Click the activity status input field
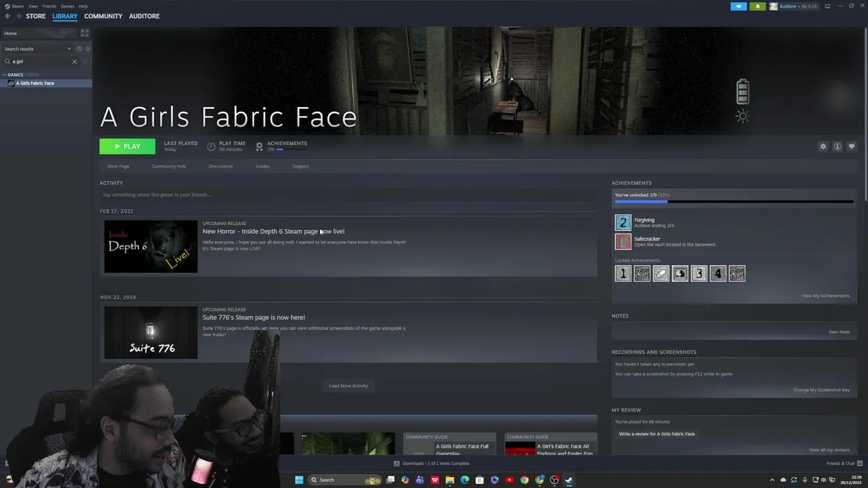The image size is (868, 488). coord(349,195)
